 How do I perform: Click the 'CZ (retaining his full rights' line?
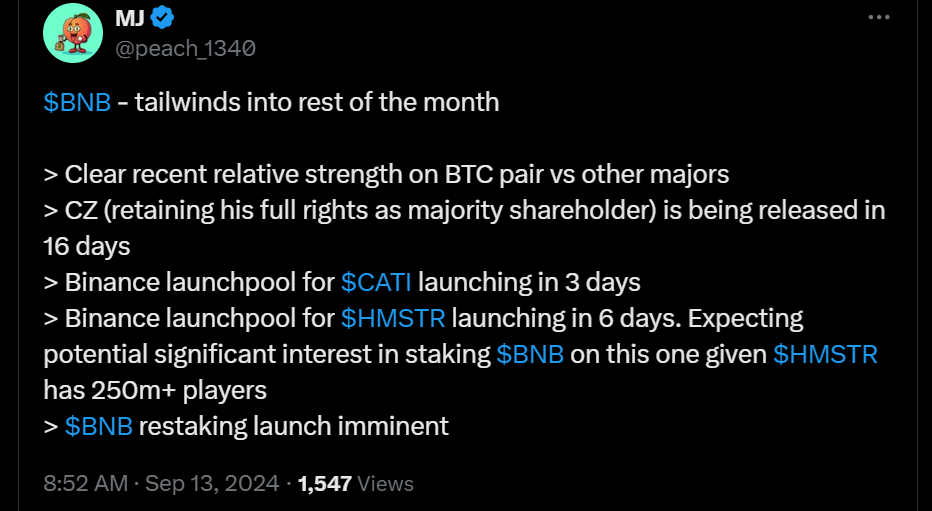[464, 211]
